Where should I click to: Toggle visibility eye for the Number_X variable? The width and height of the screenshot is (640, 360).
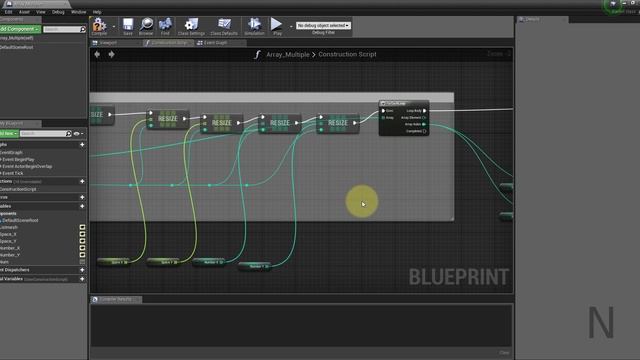click(82, 248)
